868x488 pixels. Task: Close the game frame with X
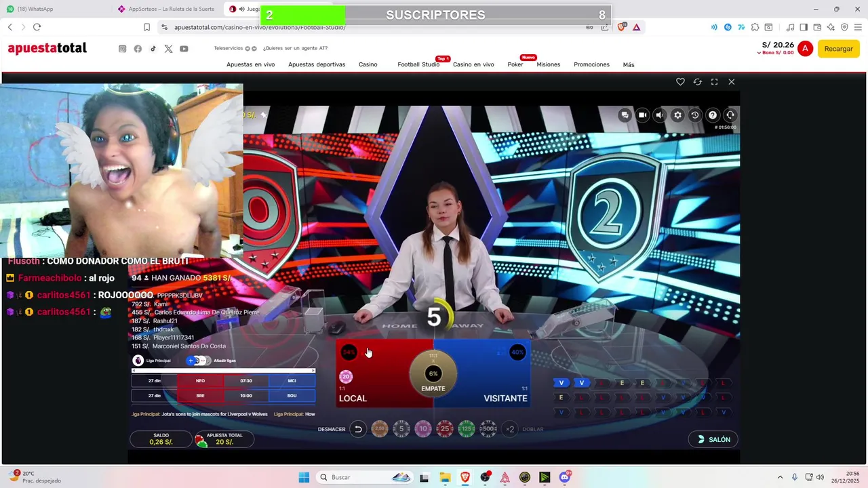pos(731,81)
